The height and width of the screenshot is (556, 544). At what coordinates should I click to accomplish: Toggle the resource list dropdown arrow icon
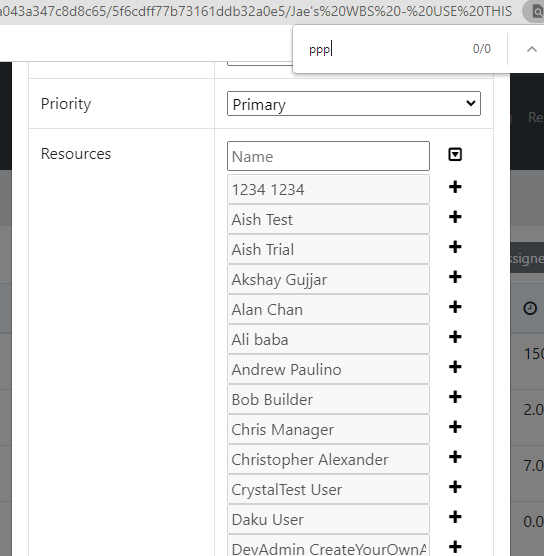pos(455,155)
